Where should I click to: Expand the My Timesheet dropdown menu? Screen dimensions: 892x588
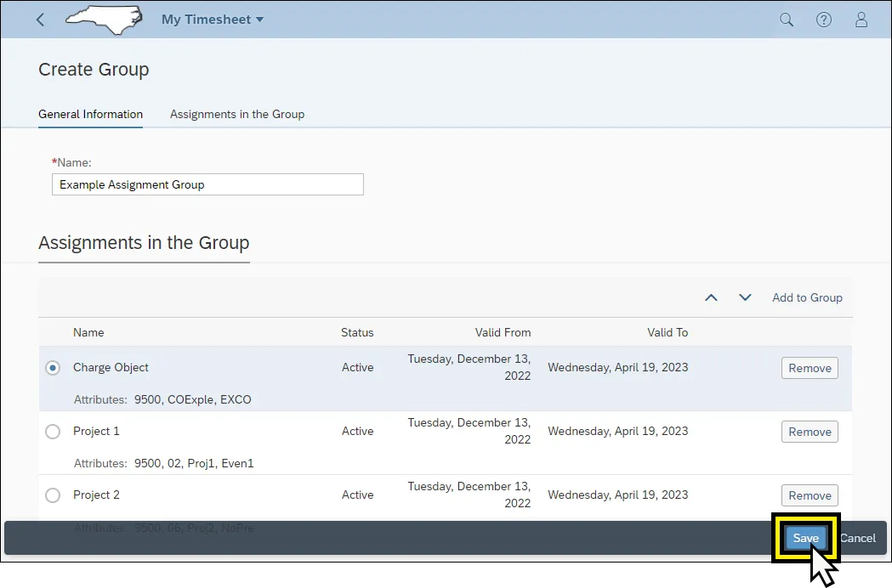213,20
